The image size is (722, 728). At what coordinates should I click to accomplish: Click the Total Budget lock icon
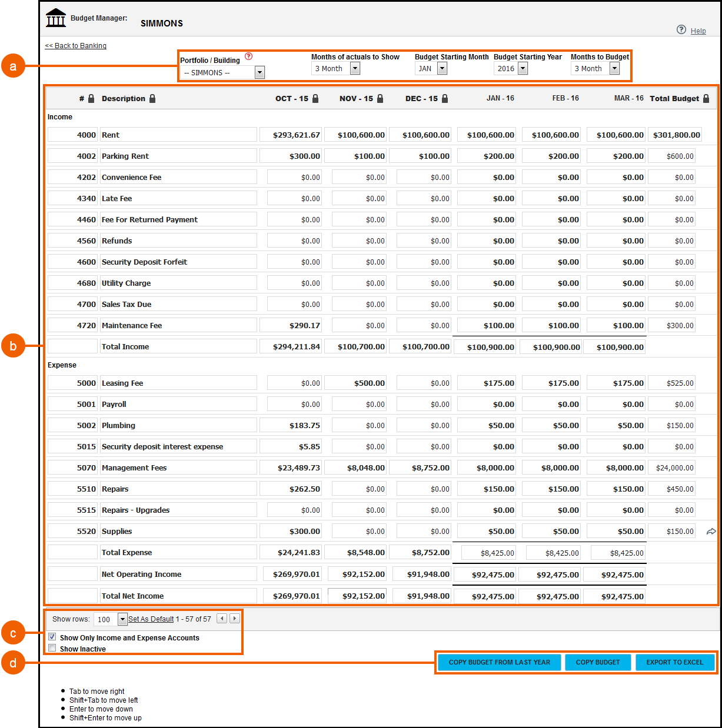point(706,99)
